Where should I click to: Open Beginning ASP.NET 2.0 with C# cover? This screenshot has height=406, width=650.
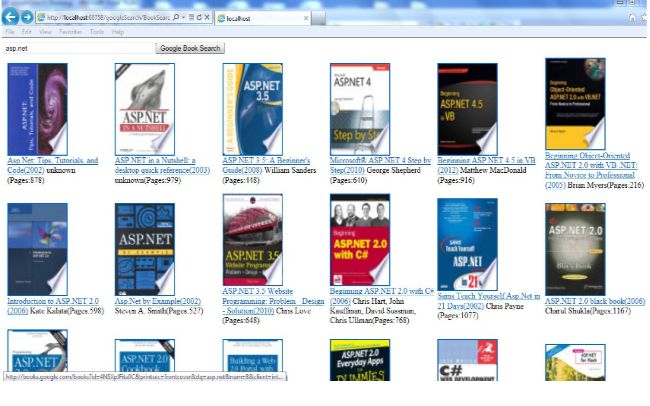[360, 240]
